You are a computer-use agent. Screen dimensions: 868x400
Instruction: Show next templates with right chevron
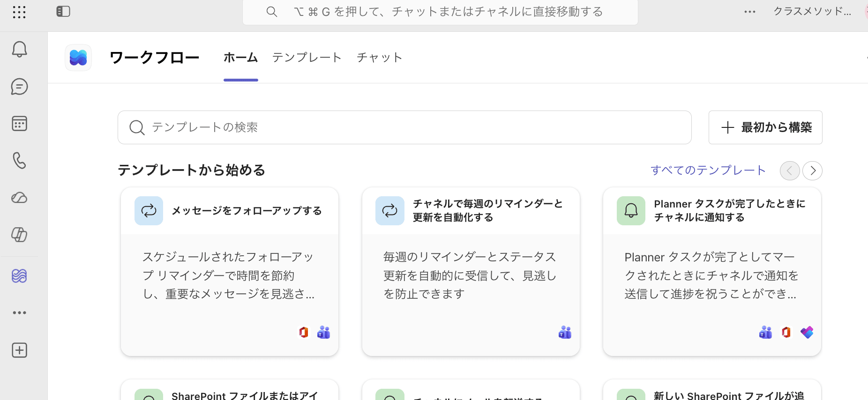(812, 170)
